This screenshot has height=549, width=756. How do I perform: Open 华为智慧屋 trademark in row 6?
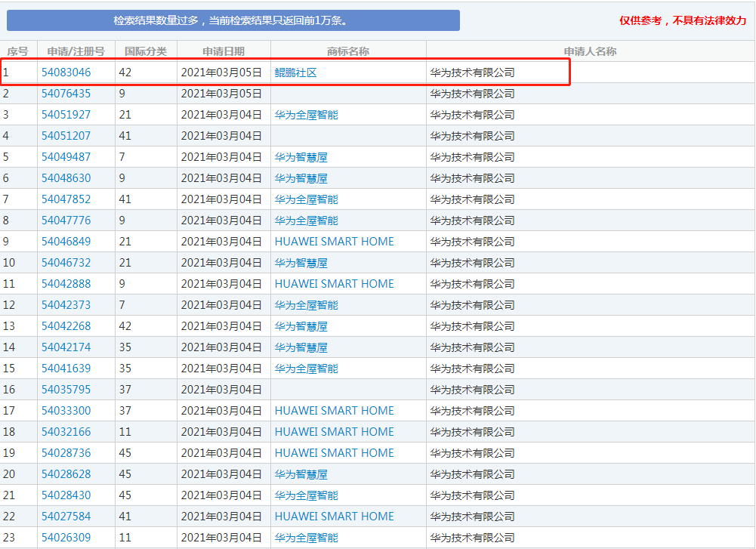tap(301, 178)
